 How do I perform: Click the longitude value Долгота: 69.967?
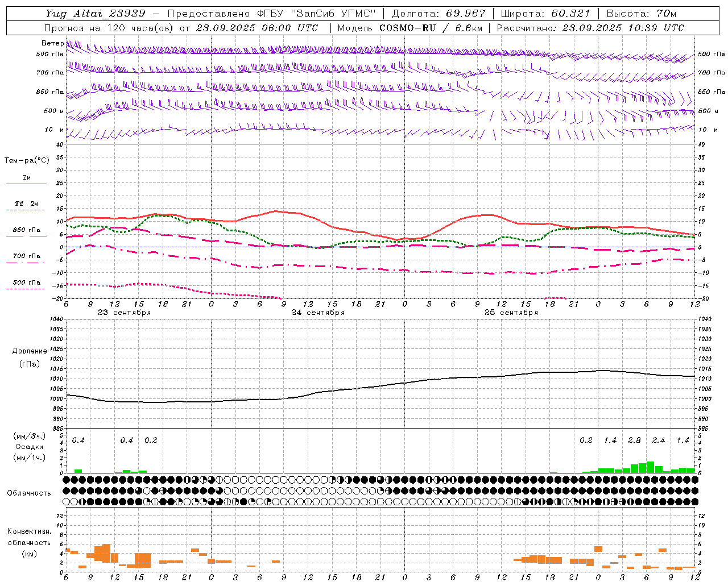pos(439,13)
